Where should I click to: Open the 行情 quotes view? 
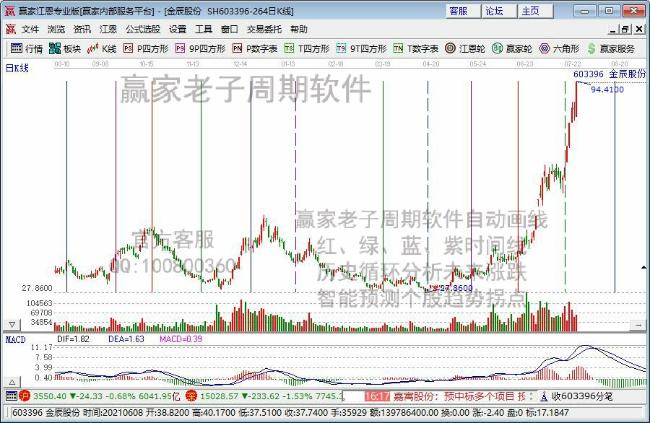[27, 49]
